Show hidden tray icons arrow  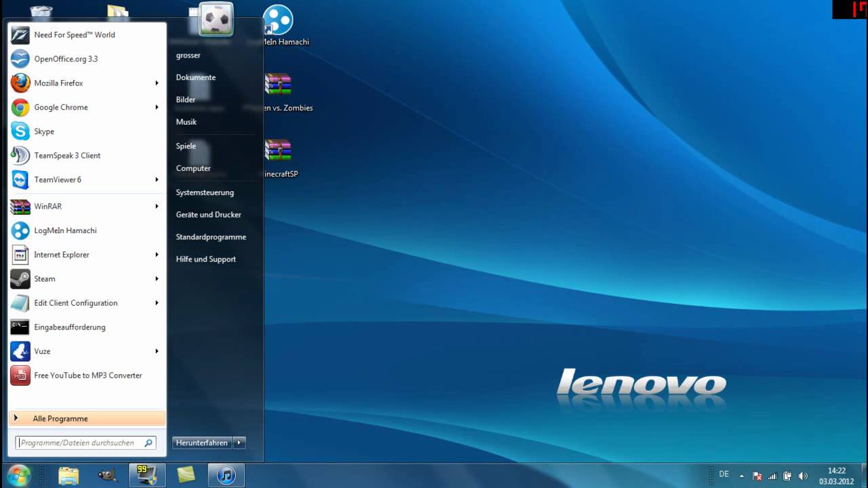(x=741, y=476)
